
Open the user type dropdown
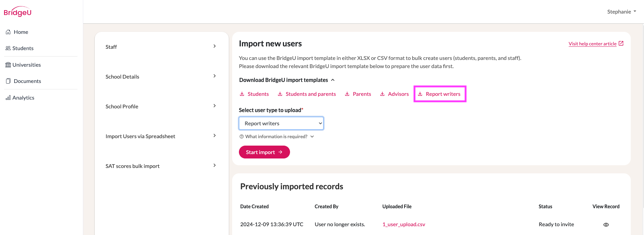[281, 123]
